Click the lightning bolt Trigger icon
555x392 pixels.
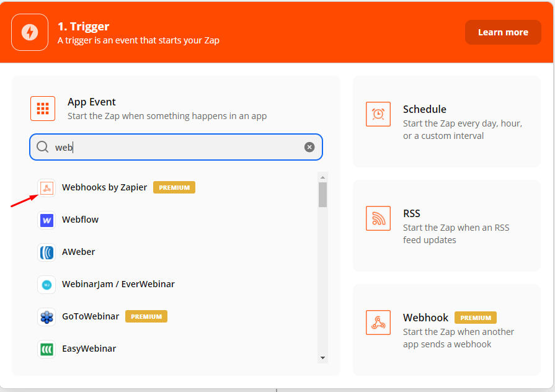click(x=30, y=32)
